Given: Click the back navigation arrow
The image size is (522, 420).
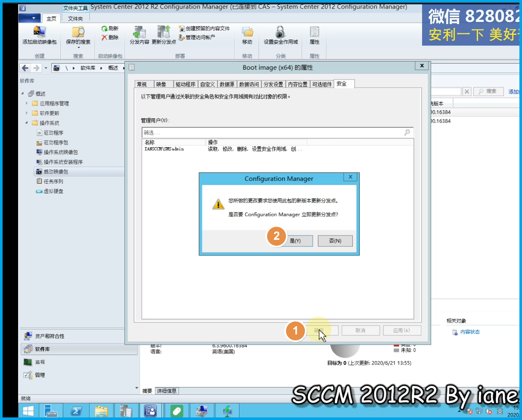Looking at the screenshot, I should coord(25,68).
